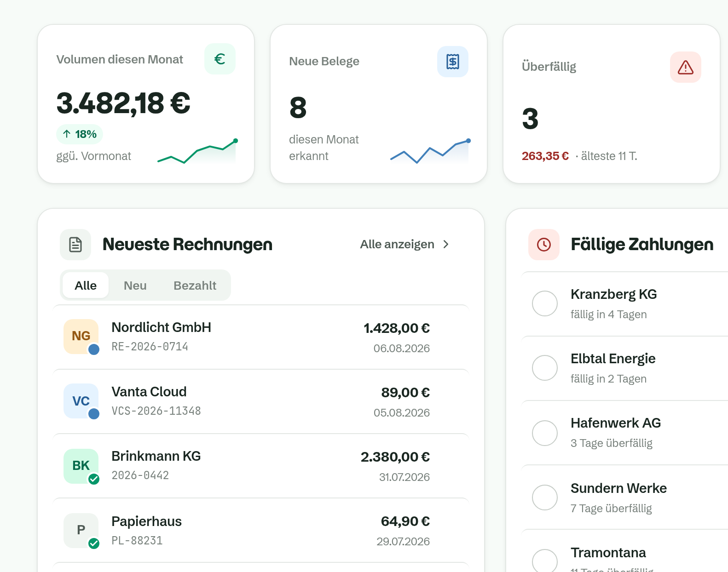Viewport: 728px width, 572px height.
Task: Click the document icon beside Neueste Rechnungen
Action: point(75,245)
